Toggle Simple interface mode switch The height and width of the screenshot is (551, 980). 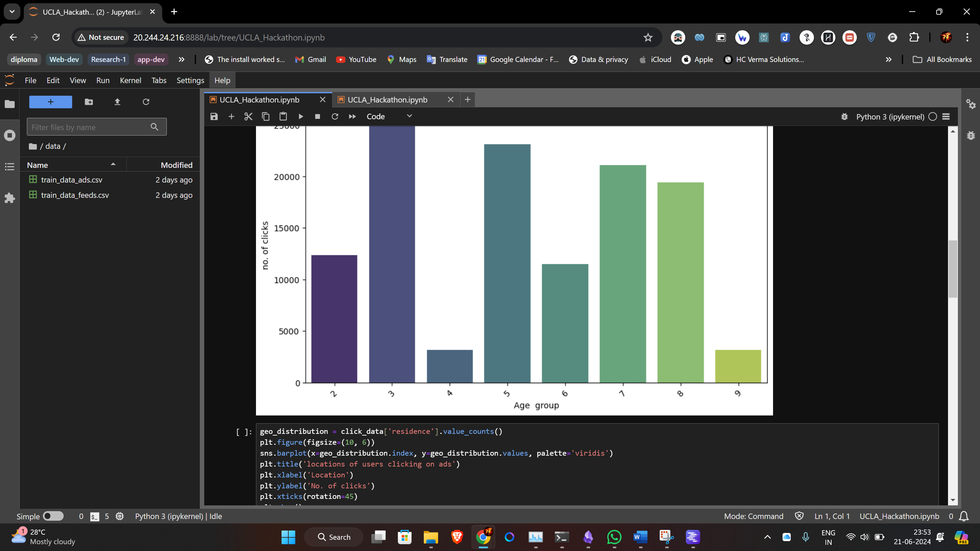(53, 516)
